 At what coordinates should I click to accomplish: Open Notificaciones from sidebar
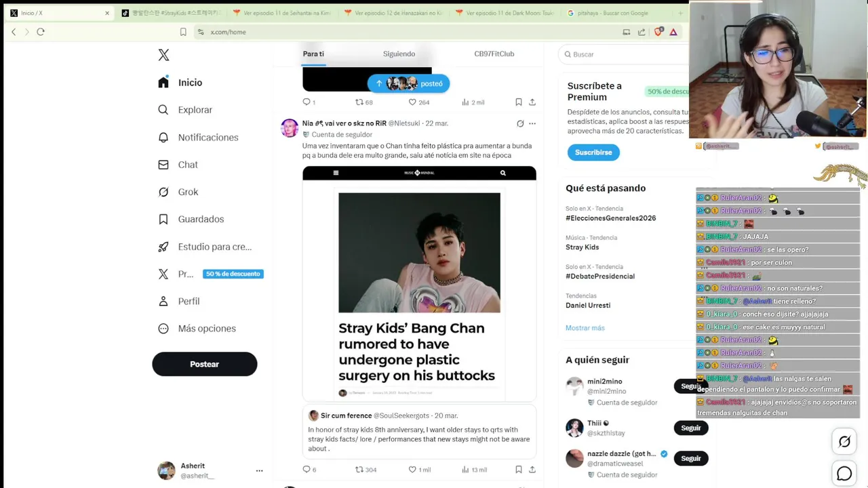click(198, 138)
